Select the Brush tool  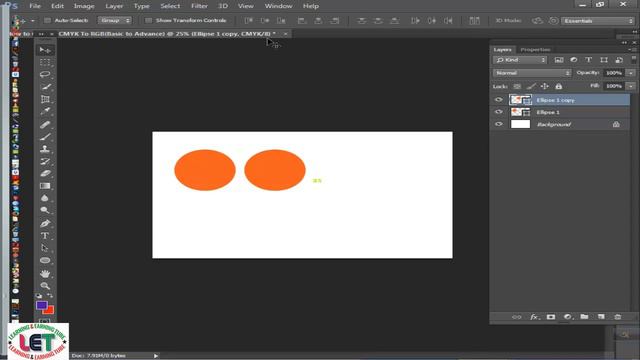click(45, 137)
